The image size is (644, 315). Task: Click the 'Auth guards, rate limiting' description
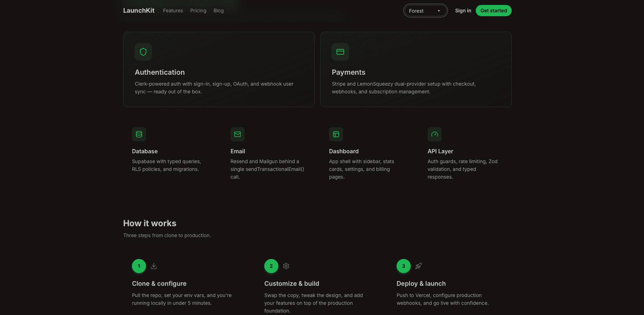coord(462,169)
